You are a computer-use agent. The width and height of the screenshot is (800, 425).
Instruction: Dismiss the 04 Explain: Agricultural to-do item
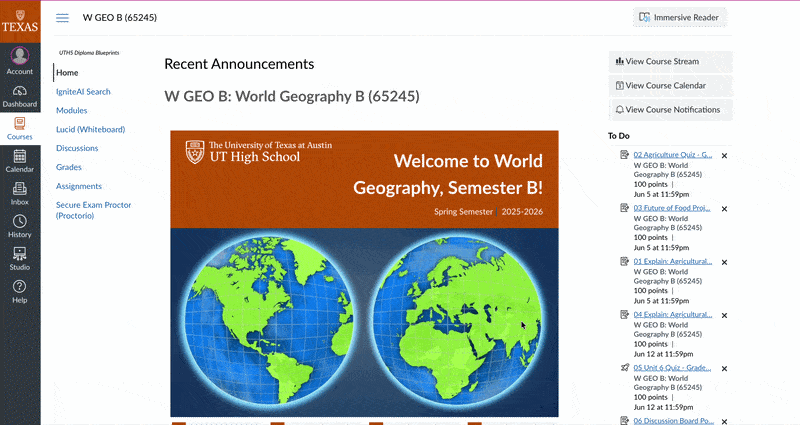click(x=724, y=315)
